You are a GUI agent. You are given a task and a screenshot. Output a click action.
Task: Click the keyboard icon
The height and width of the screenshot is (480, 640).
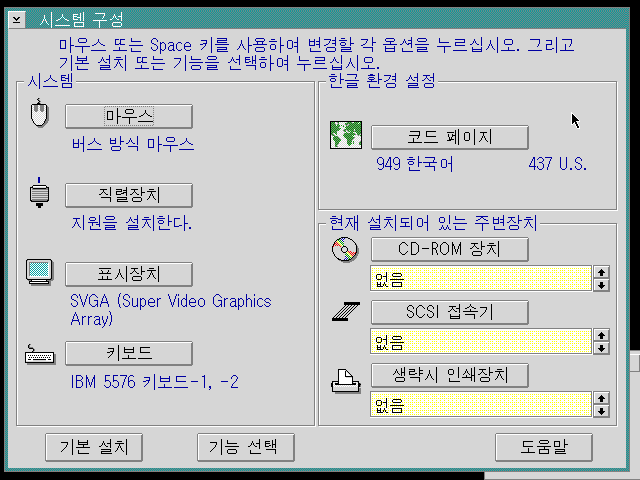(x=40, y=354)
